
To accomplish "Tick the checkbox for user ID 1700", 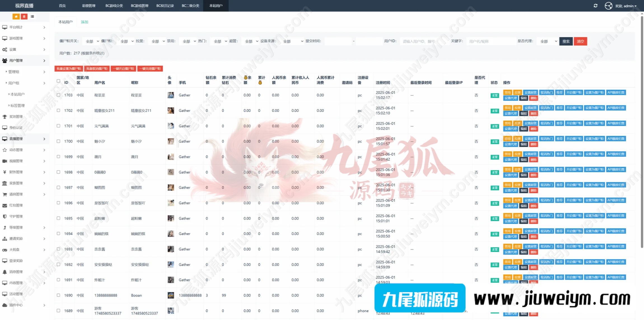I will point(58,141).
